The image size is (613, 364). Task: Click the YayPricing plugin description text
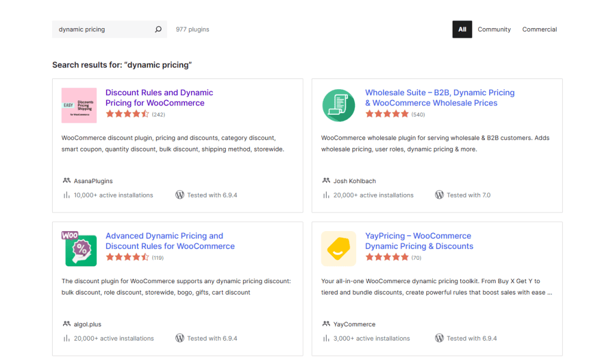coord(436,287)
